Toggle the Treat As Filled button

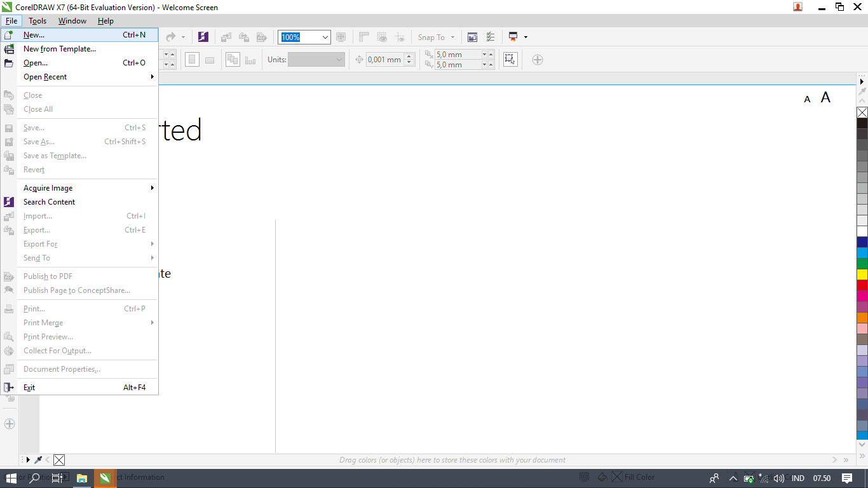[510, 60]
